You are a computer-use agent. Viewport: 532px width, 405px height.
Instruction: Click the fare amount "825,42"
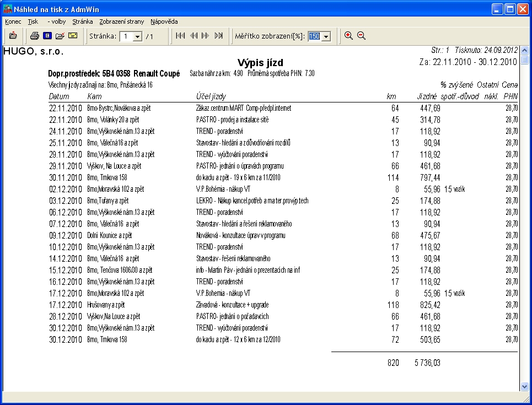point(430,305)
